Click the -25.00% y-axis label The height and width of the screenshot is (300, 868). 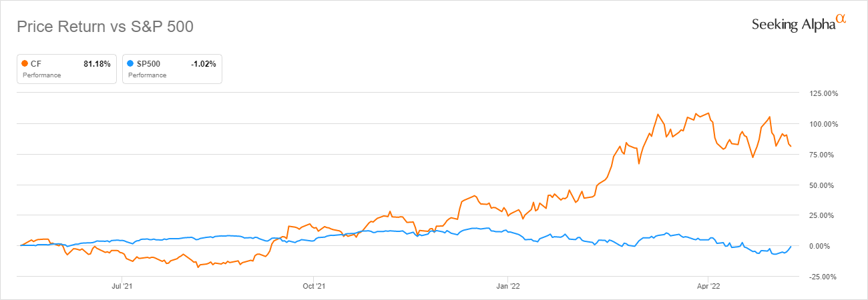(x=824, y=277)
